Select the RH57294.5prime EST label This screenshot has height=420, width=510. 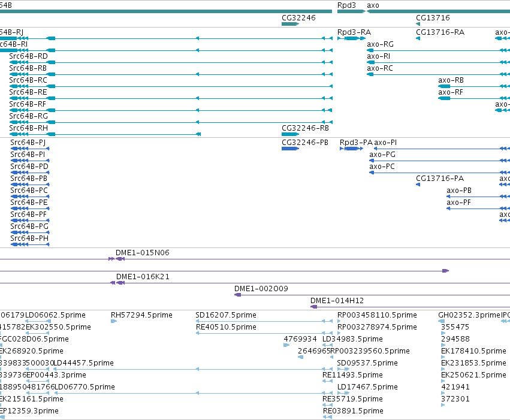click(x=141, y=315)
